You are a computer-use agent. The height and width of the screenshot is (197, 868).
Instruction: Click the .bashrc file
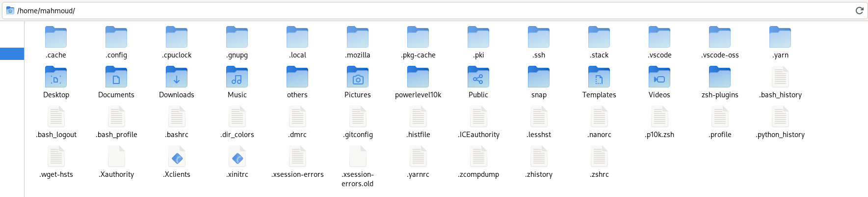tap(177, 118)
